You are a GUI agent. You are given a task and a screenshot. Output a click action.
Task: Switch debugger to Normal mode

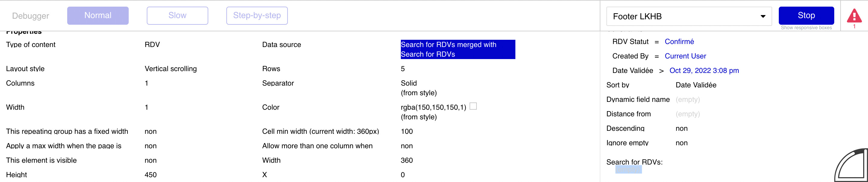pyautogui.click(x=98, y=15)
